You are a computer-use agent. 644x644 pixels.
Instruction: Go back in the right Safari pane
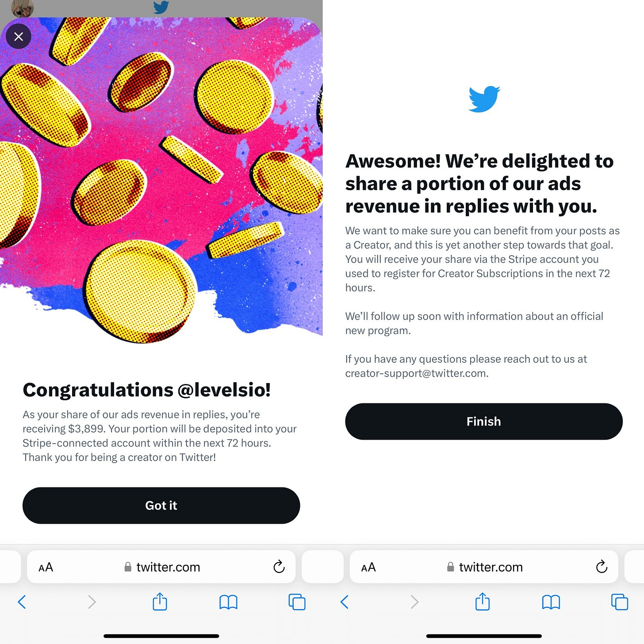click(x=345, y=602)
